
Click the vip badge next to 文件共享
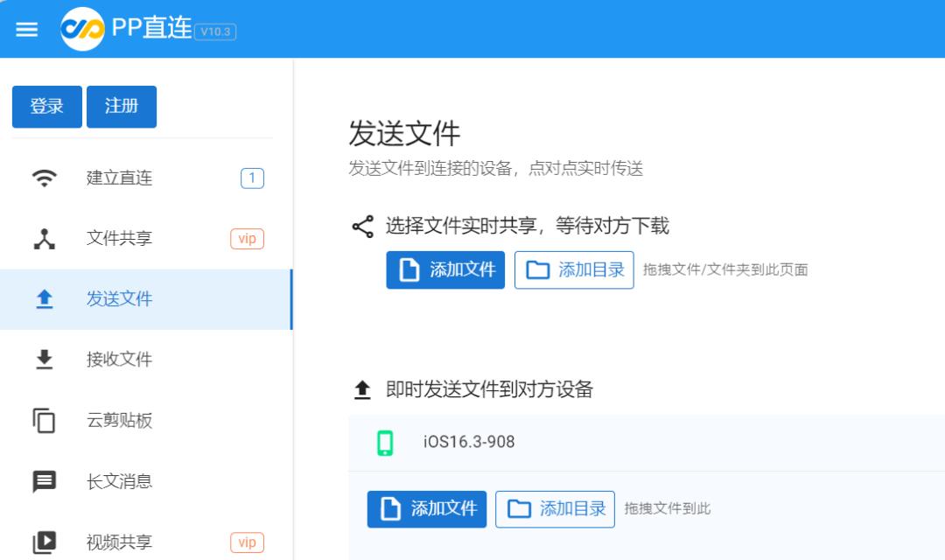click(x=247, y=237)
